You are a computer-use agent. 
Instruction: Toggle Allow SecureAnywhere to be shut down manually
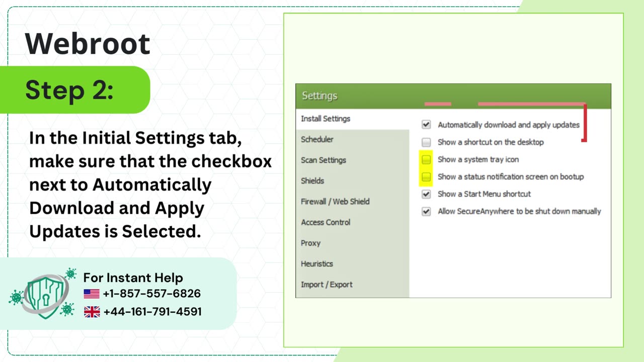(x=426, y=211)
